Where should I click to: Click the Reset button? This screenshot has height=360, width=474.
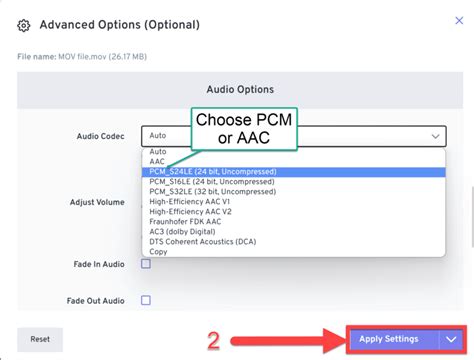(40, 339)
